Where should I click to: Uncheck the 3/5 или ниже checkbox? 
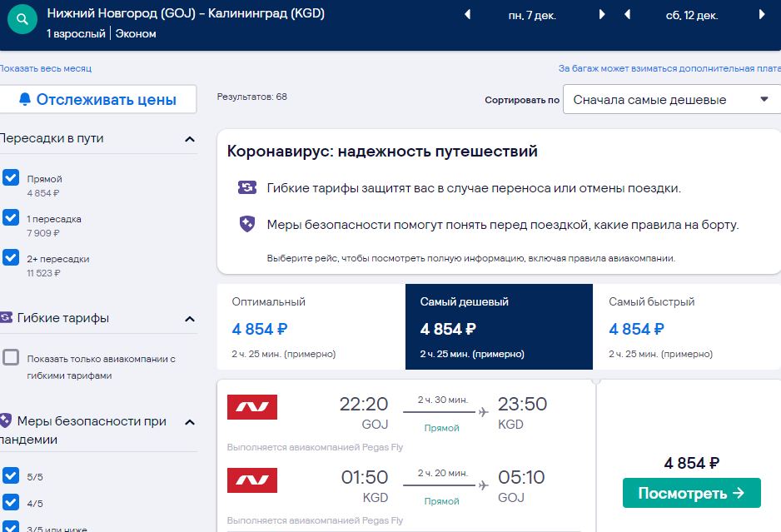(11, 526)
